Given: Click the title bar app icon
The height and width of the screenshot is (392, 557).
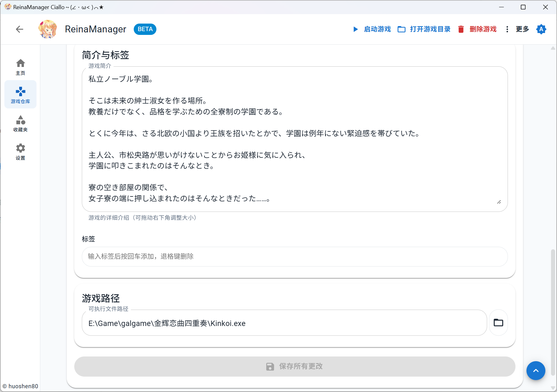Looking at the screenshot, I should (8, 7).
